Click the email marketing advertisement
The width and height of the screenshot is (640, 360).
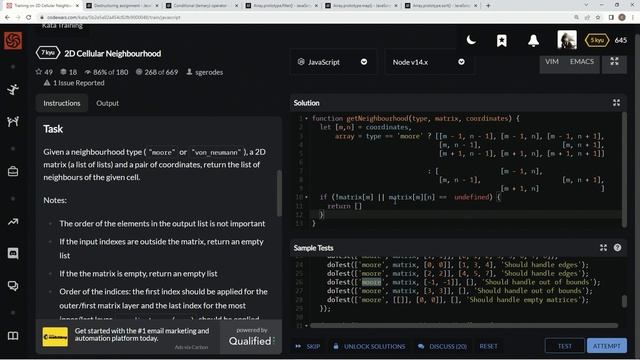coord(128,337)
